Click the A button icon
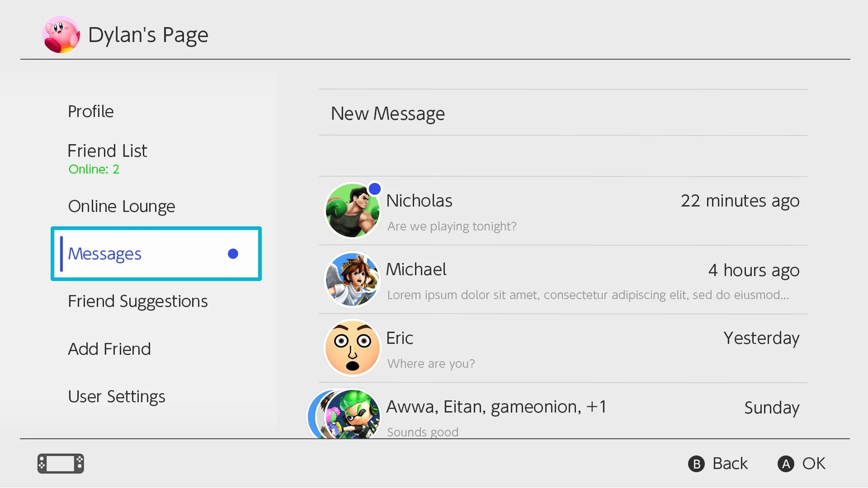 pyautogui.click(x=786, y=464)
